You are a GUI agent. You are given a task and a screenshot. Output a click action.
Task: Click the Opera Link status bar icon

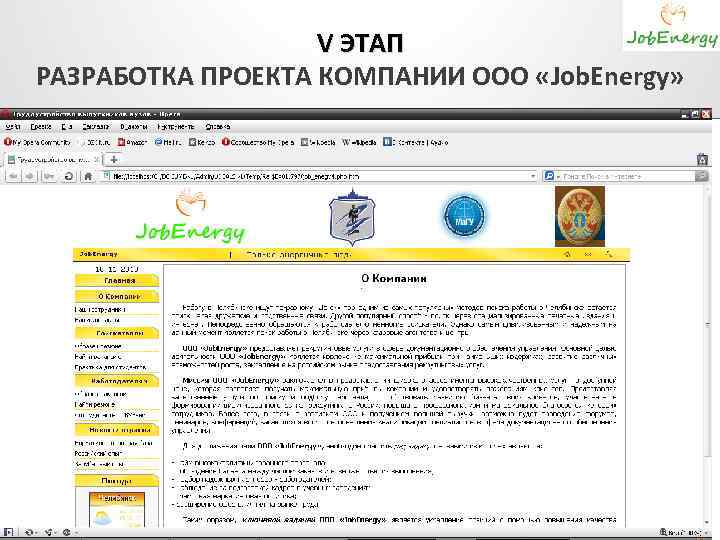(x=30, y=533)
